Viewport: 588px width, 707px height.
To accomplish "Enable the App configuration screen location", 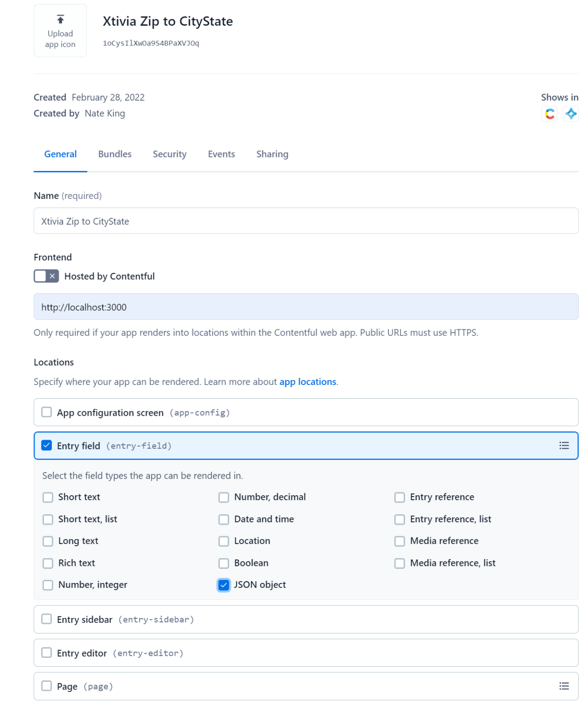I will [x=46, y=413].
